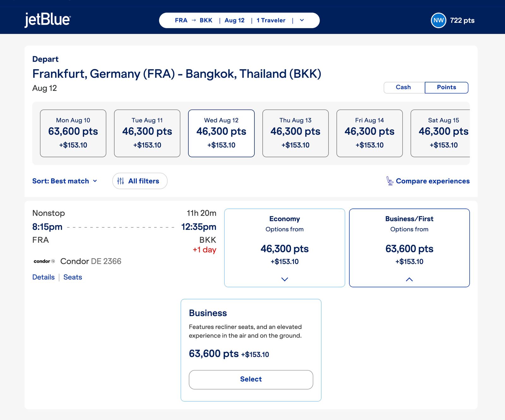Click the 11h 20m flight duration
This screenshot has width=505, height=420.
201,213
